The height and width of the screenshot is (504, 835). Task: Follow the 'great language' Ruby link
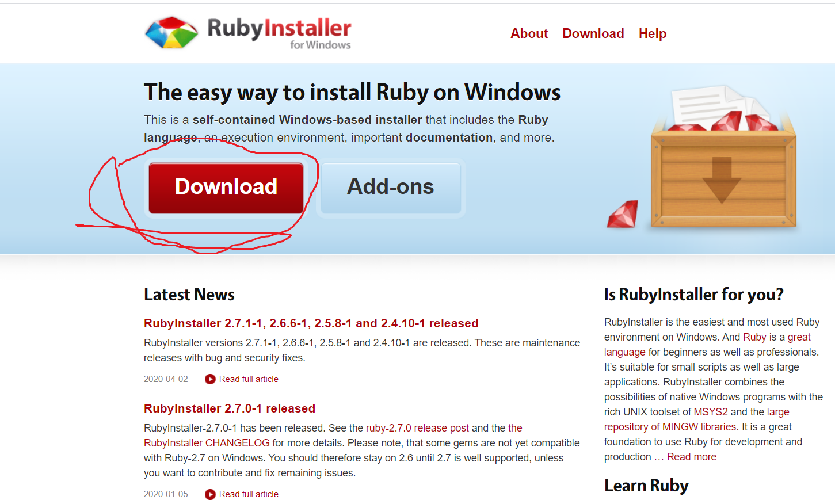pos(799,337)
